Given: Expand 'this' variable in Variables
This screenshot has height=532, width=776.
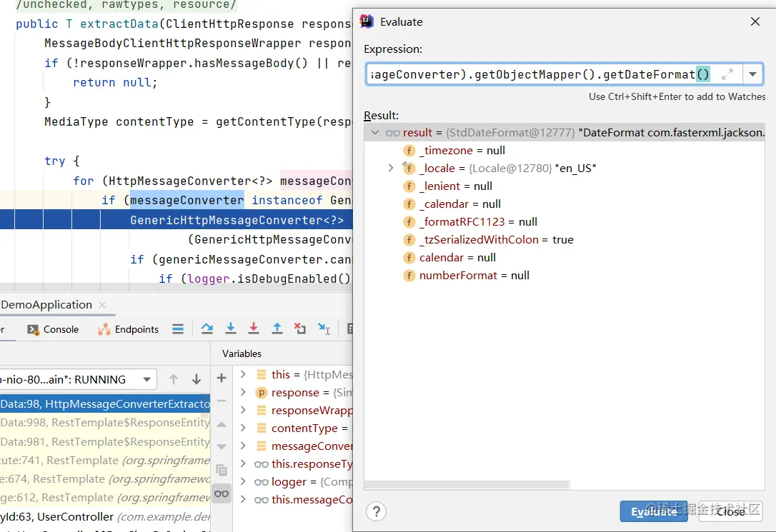Looking at the screenshot, I should pos(242,374).
